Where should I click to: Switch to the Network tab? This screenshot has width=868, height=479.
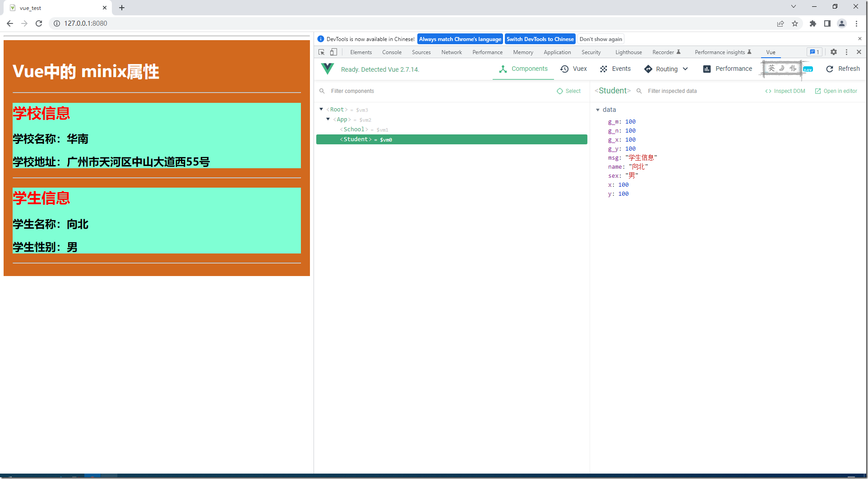pos(452,52)
